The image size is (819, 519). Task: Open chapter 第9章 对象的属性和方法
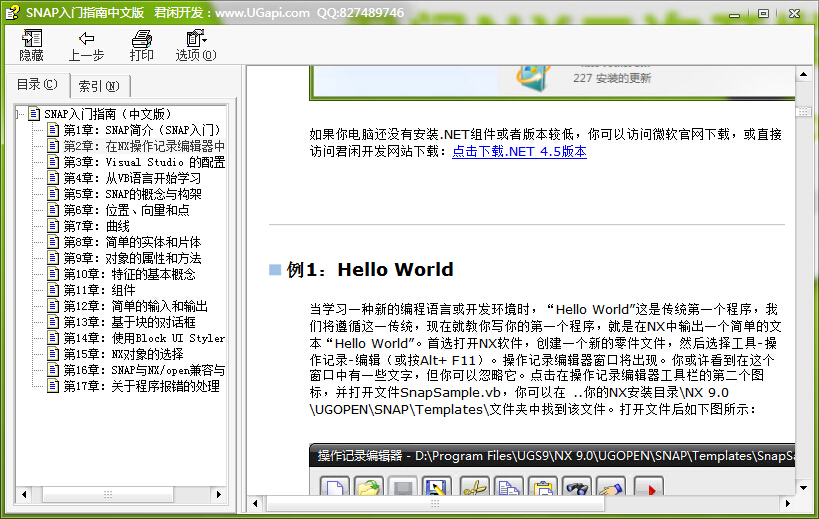[x=132, y=258]
